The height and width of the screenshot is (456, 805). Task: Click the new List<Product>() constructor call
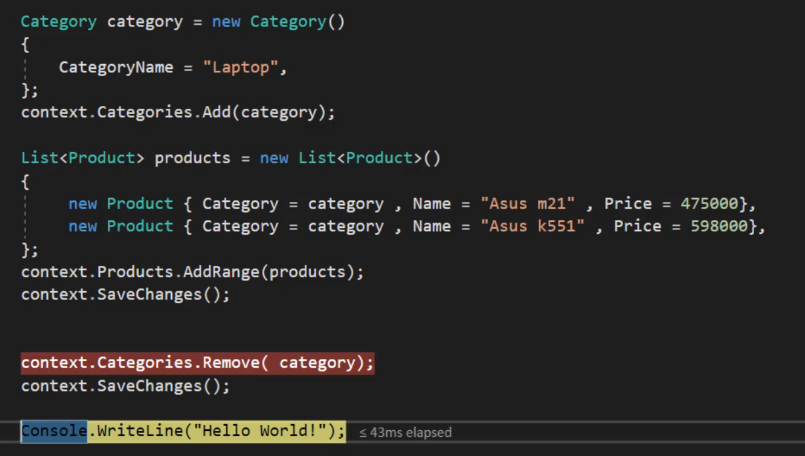(x=350, y=158)
